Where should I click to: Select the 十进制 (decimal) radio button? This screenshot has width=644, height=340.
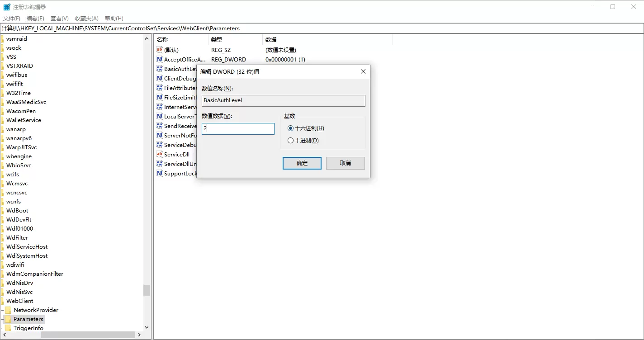[x=290, y=141]
